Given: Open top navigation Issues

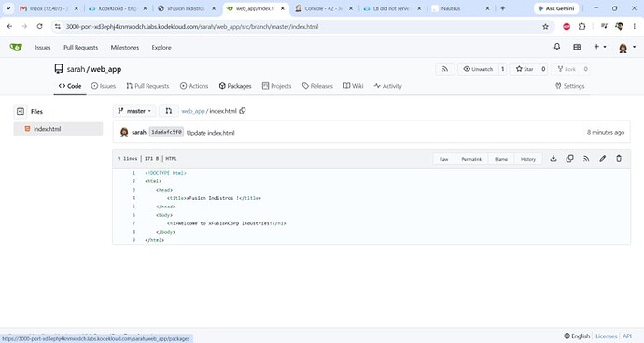Looking at the screenshot, I should tap(43, 48).
